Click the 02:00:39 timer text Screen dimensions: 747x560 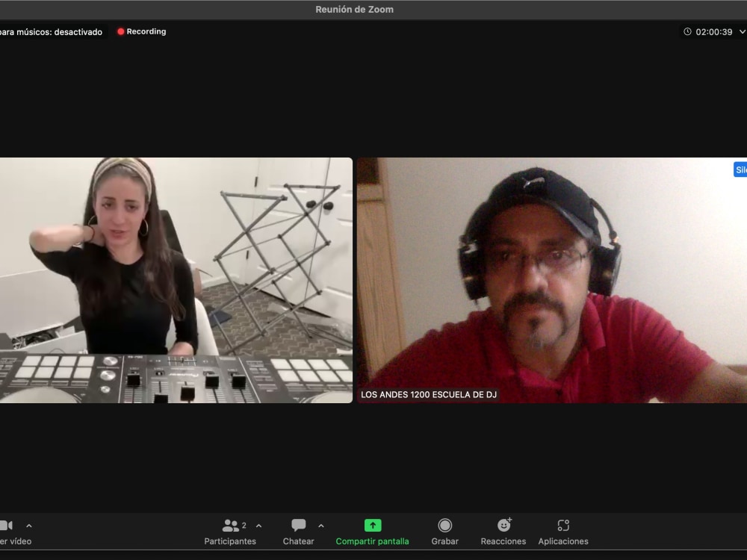(x=713, y=32)
